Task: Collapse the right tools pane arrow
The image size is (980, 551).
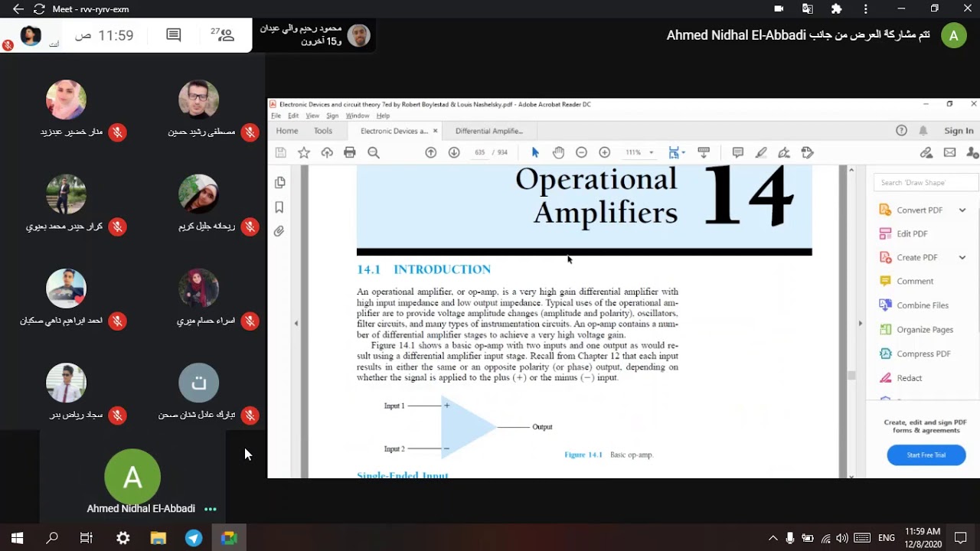Action: click(x=860, y=323)
